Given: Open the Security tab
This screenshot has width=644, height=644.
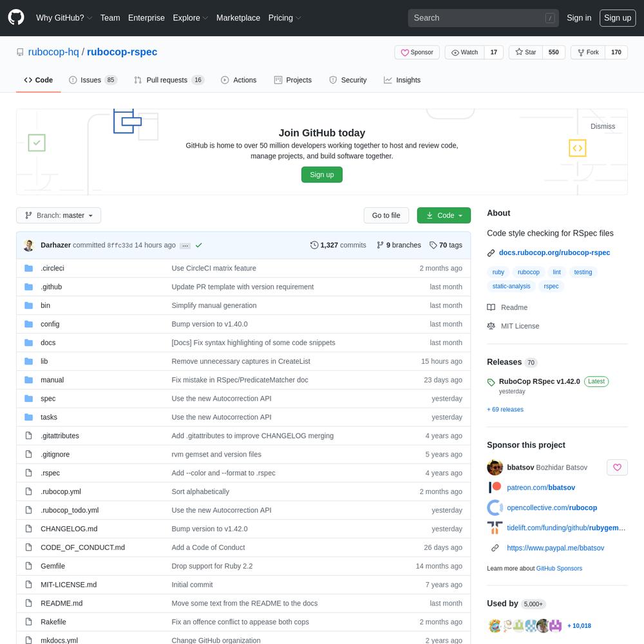Looking at the screenshot, I should [348, 80].
